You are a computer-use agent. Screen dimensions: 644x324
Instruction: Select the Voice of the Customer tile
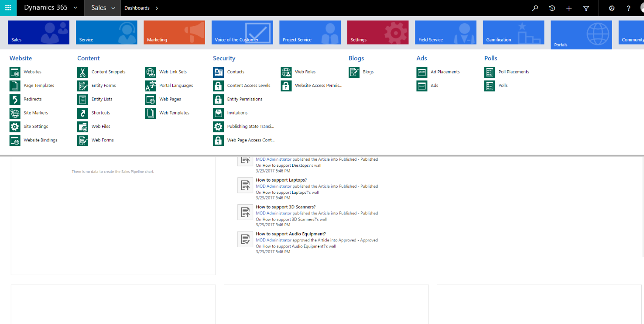click(242, 32)
